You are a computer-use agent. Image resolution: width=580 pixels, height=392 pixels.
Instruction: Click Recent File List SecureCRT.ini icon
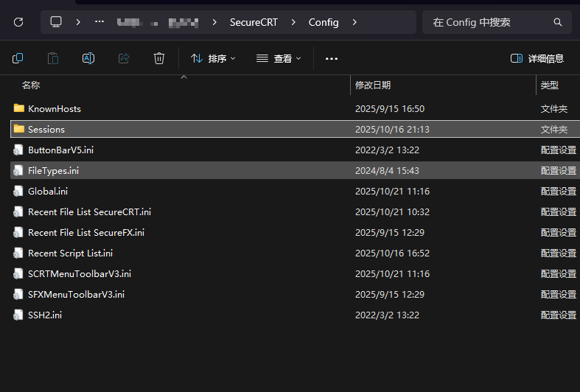(18, 212)
